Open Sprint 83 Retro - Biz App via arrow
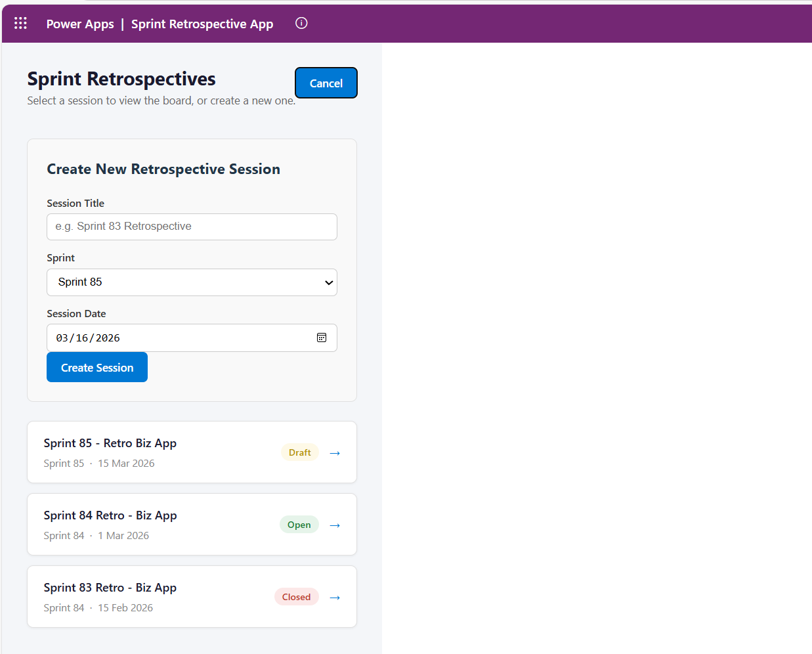The height and width of the screenshot is (654, 812). click(335, 597)
